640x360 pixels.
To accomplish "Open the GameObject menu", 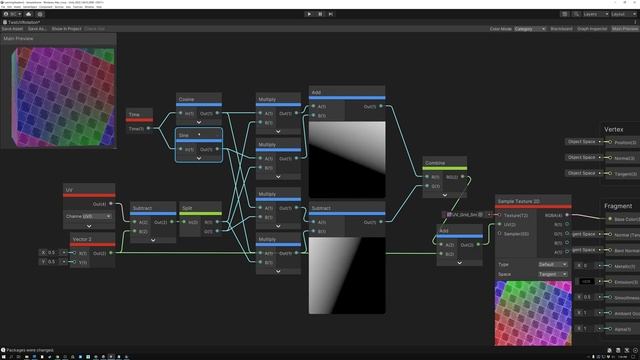I will [x=30, y=7].
